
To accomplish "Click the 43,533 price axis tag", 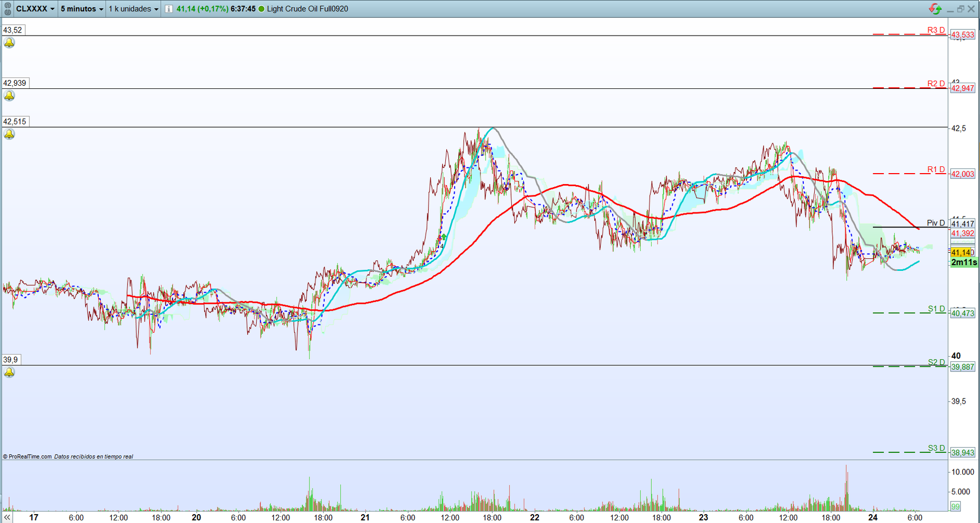I will point(962,35).
